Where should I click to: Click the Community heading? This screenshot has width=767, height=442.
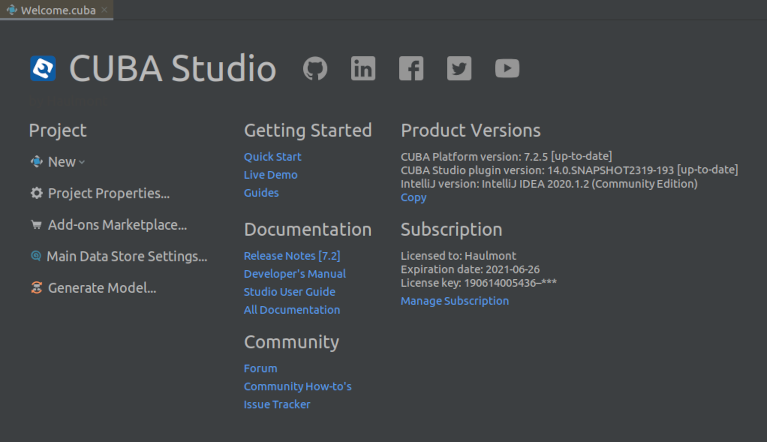pos(292,342)
